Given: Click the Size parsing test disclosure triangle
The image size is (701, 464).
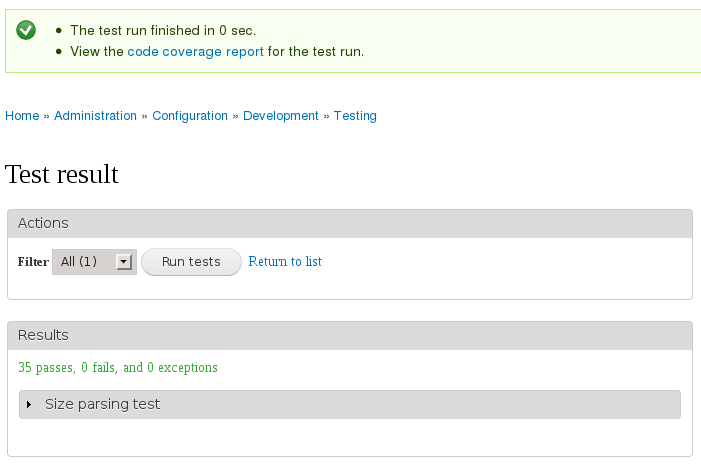Looking at the screenshot, I should (x=29, y=405).
